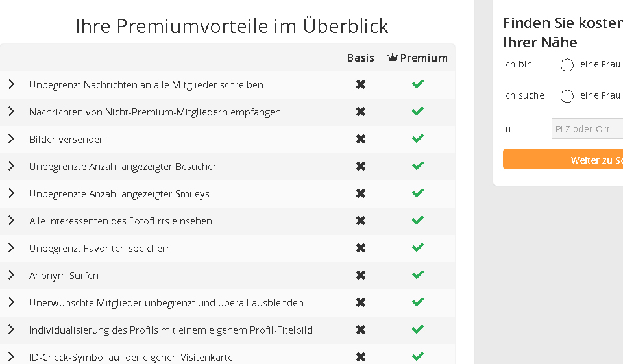Click the crown icon beside Premium
623x364 pixels.
coord(392,58)
